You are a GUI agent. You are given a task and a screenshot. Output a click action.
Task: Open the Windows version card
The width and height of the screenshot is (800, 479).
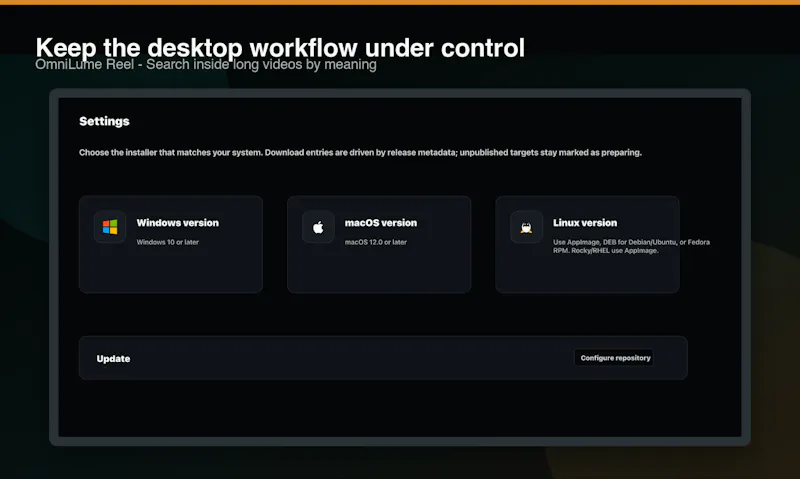tap(171, 244)
